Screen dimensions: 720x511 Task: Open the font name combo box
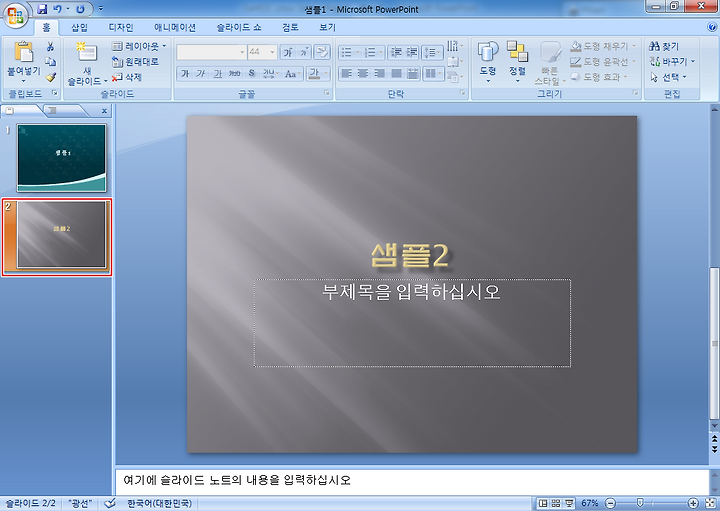click(212, 52)
